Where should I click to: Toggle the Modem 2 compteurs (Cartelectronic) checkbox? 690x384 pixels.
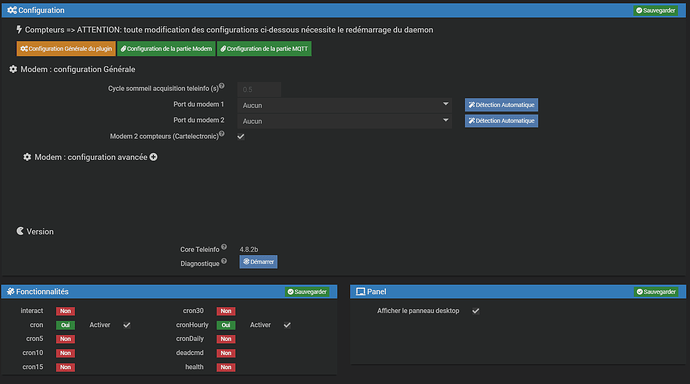241,136
